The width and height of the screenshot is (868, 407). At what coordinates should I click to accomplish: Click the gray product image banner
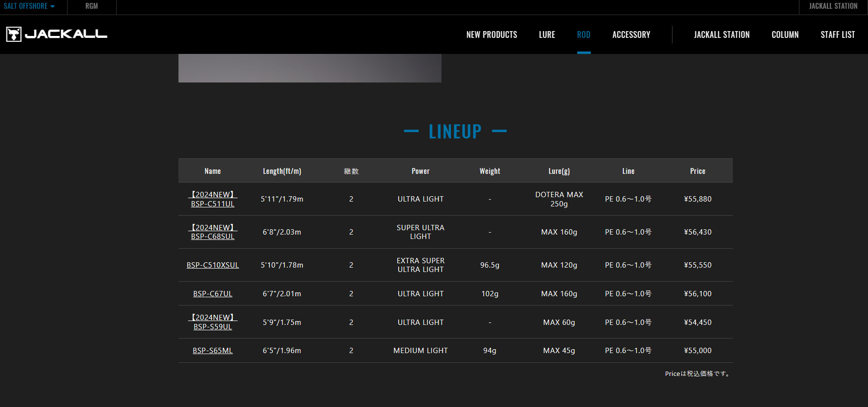pyautogui.click(x=310, y=68)
